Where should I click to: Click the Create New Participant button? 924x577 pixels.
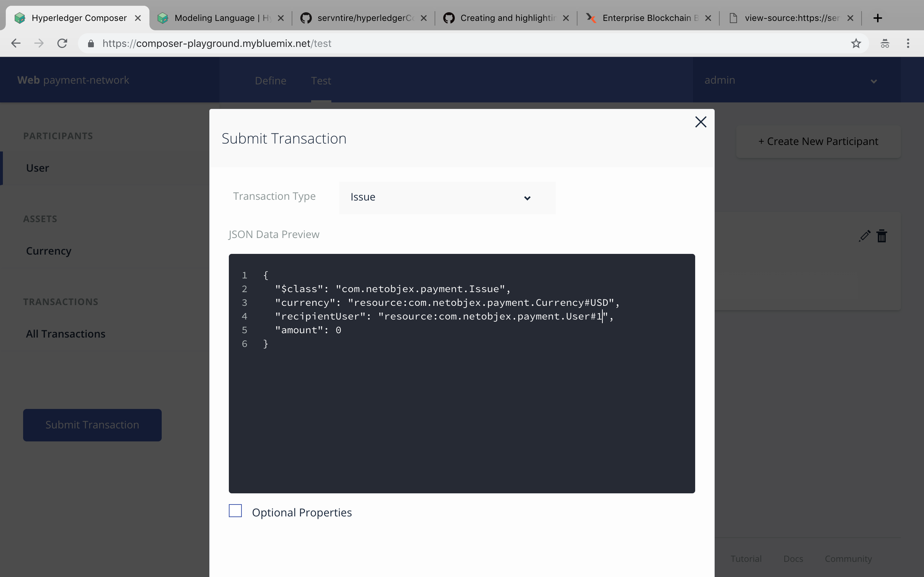point(818,141)
